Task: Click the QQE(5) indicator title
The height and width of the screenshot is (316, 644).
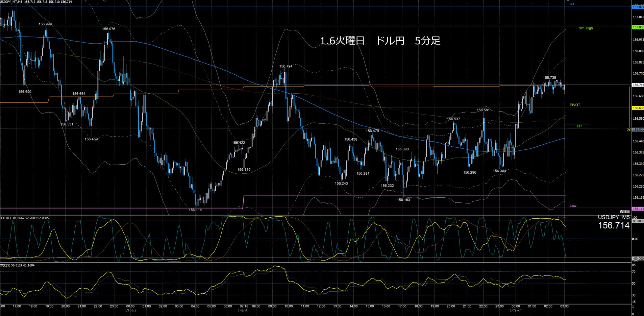Action: click(17, 265)
